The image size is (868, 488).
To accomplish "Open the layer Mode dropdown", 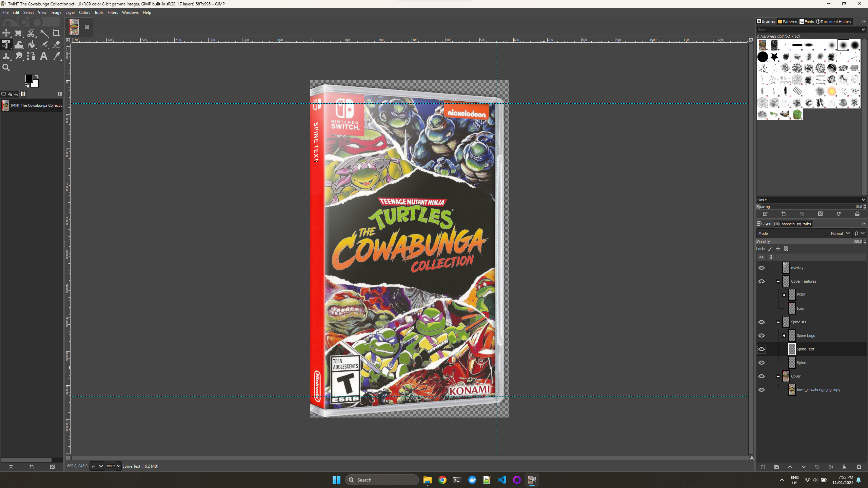I will tap(804, 233).
